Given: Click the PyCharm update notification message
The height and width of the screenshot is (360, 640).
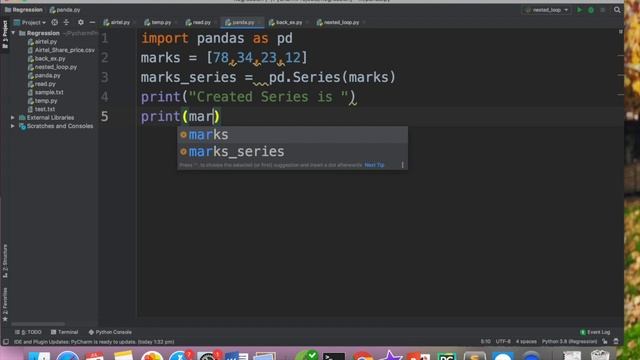Looking at the screenshot, I should [x=94, y=342].
